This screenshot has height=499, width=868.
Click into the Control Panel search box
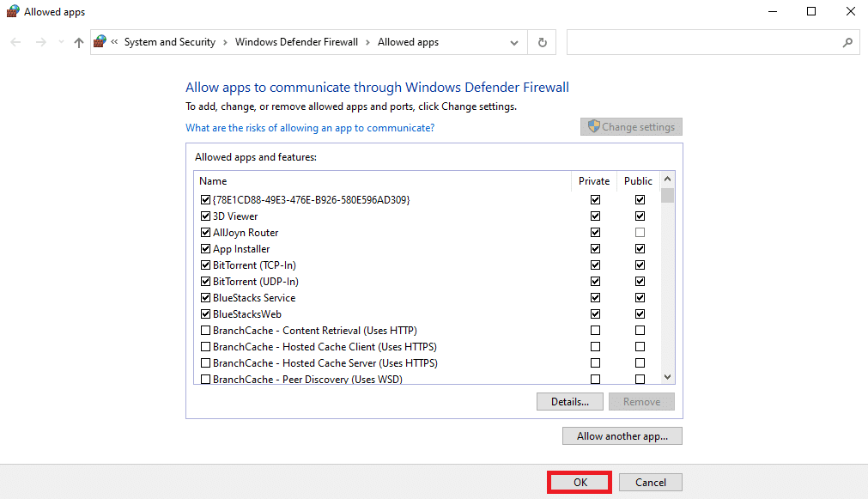[713, 42]
